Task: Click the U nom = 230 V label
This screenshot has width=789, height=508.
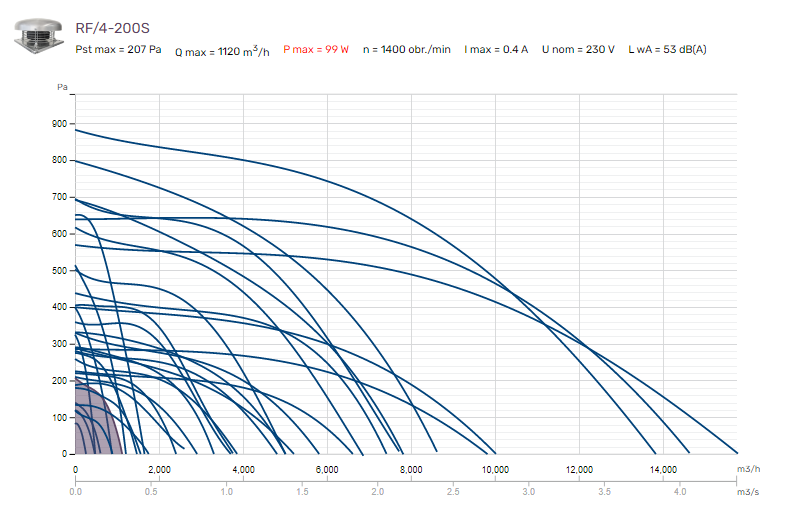Action: 578,48
